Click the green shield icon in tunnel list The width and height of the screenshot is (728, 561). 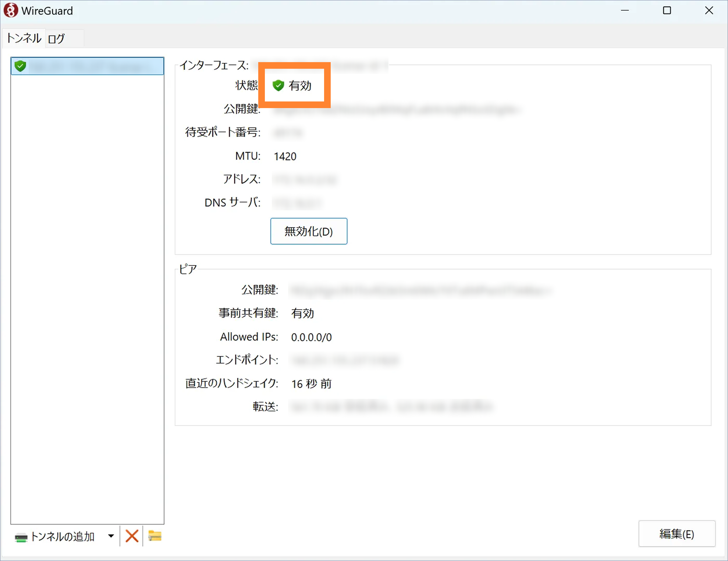20,66
